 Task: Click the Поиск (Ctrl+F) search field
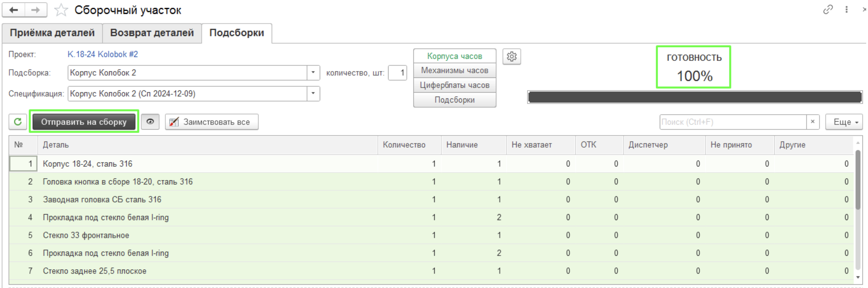[733, 122]
